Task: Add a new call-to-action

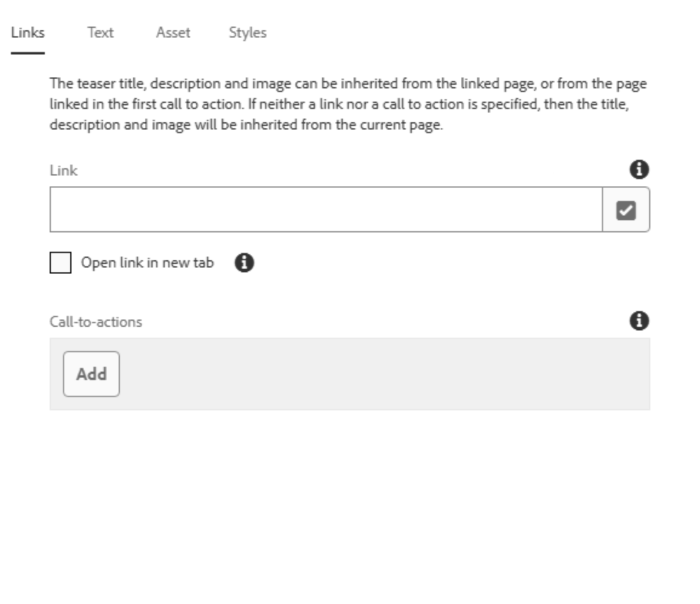Action: pos(91,373)
